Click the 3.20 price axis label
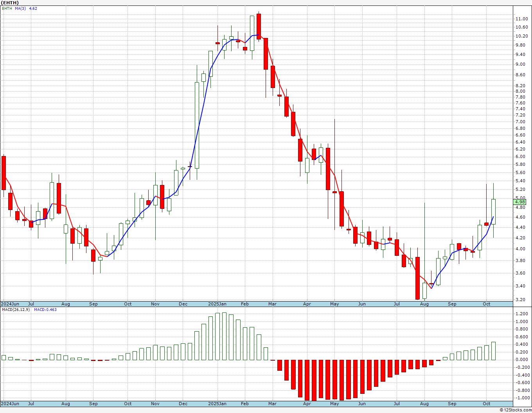 (520, 300)
